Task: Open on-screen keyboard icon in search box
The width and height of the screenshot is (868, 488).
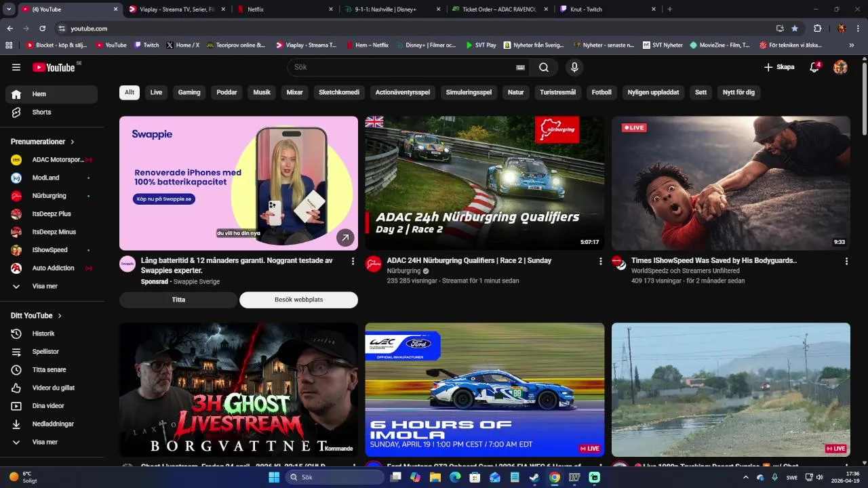Action: pyautogui.click(x=520, y=67)
